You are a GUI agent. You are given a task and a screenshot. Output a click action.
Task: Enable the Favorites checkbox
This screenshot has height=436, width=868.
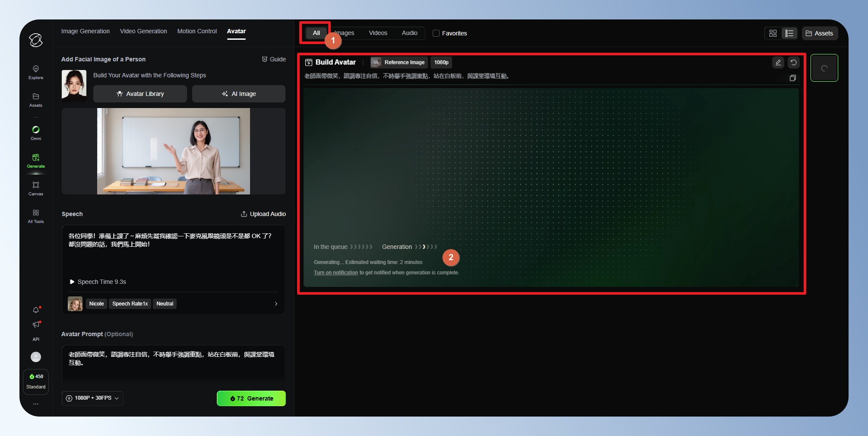click(x=436, y=33)
